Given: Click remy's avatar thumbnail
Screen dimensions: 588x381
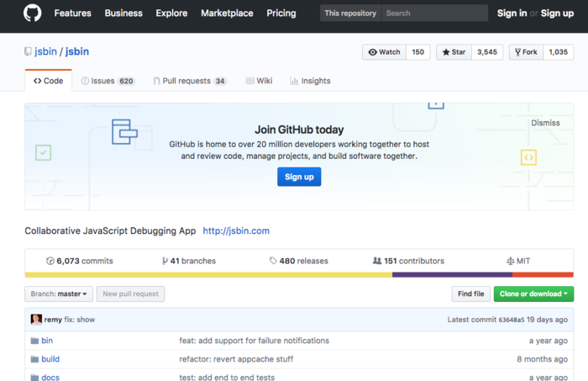Looking at the screenshot, I should point(36,320).
